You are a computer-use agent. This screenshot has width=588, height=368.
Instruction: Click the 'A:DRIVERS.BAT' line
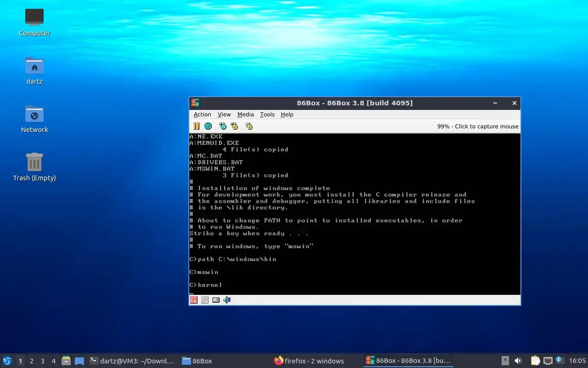click(216, 162)
